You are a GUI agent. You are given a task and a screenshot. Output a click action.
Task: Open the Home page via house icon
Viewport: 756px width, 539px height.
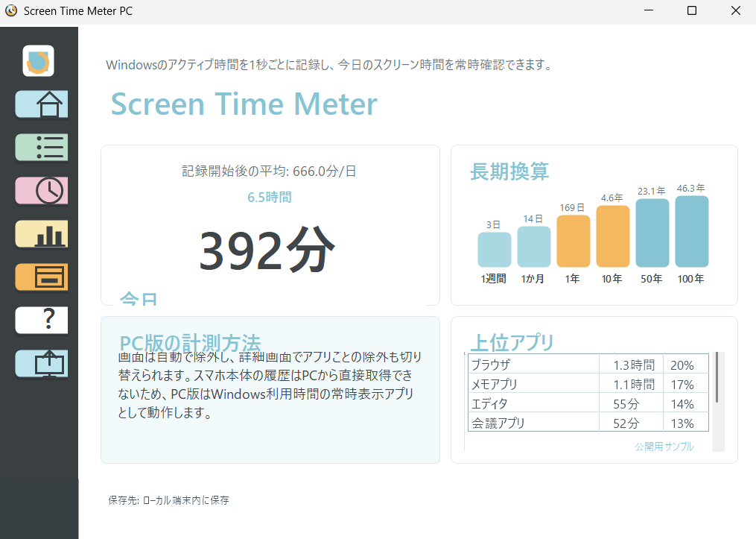point(42,104)
